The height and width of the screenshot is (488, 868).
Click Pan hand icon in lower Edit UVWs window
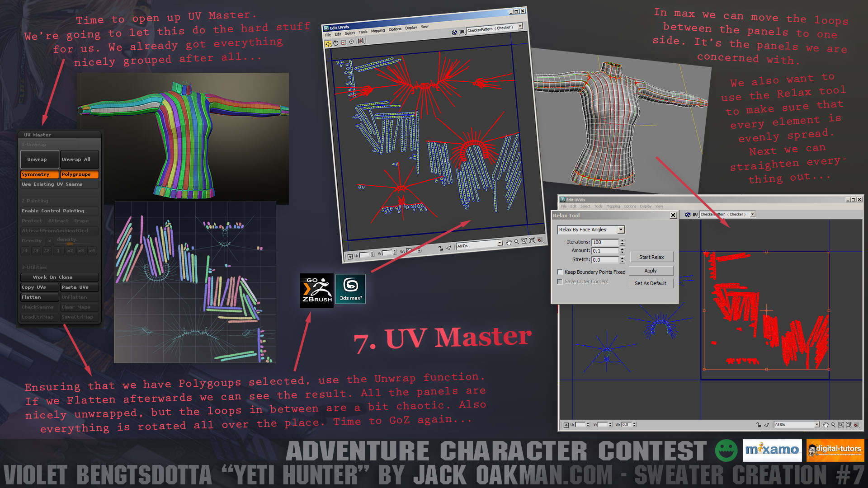[826, 425]
